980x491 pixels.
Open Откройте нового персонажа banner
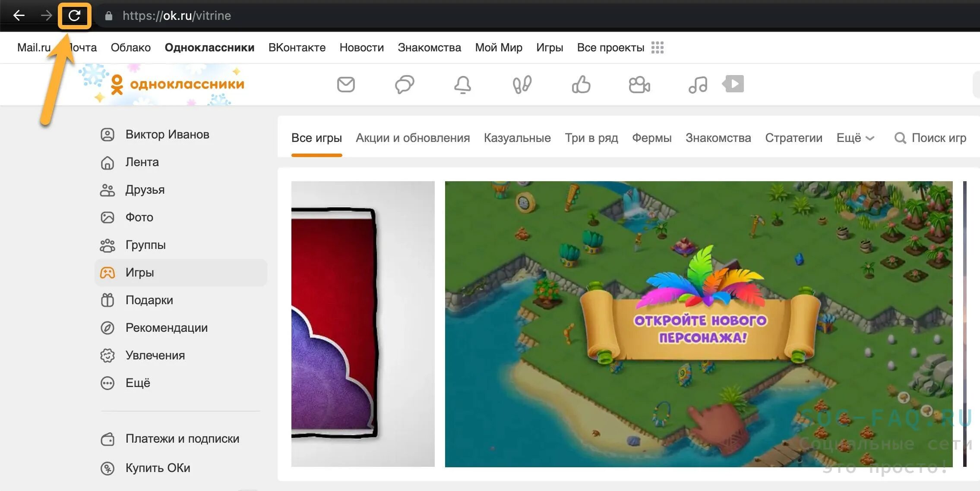coord(699,324)
